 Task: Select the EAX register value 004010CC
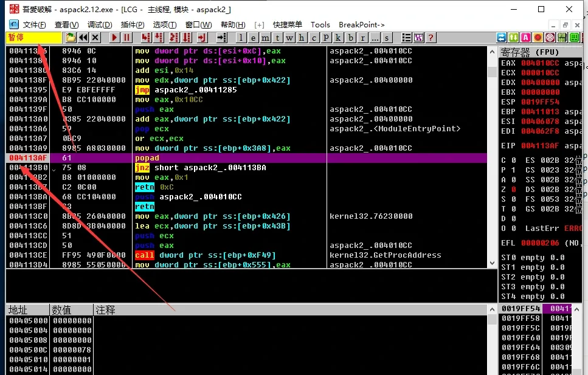tap(540, 63)
